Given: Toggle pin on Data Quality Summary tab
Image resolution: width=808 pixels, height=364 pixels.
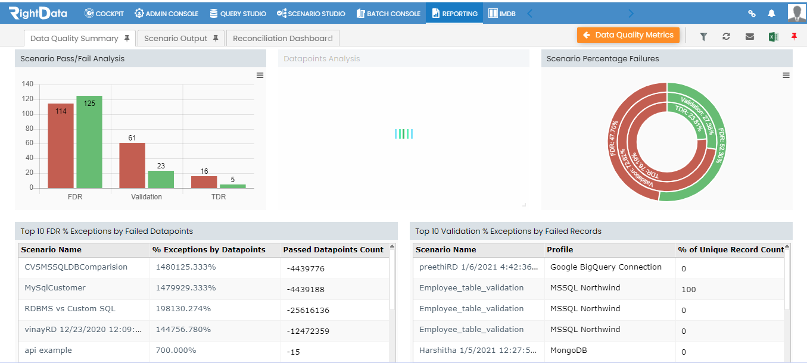Looking at the screenshot, I should (x=126, y=38).
